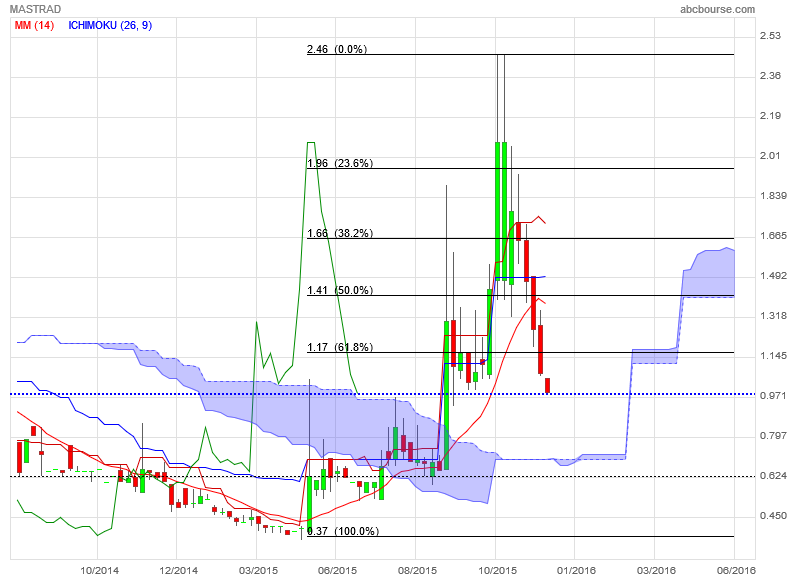The height and width of the screenshot is (580, 800).
Task: Click the 1.492 price axis value
Action: pyautogui.click(x=773, y=276)
